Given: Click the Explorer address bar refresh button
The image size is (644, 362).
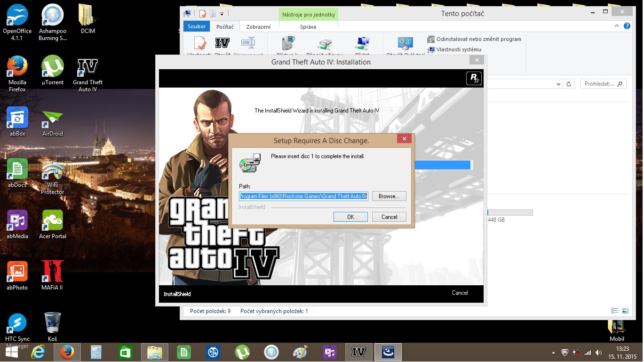Looking at the screenshot, I should (569, 84).
